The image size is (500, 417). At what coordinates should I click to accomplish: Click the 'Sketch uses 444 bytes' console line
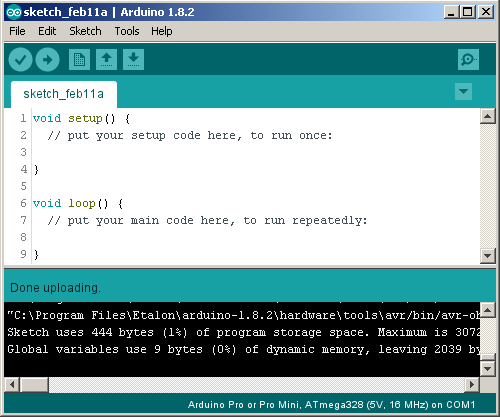point(243,332)
